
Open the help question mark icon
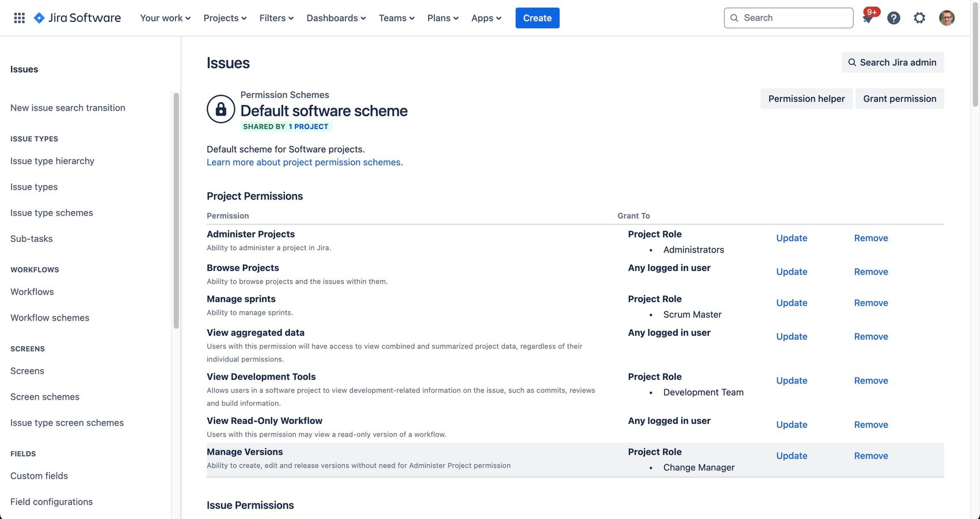click(x=893, y=18)
